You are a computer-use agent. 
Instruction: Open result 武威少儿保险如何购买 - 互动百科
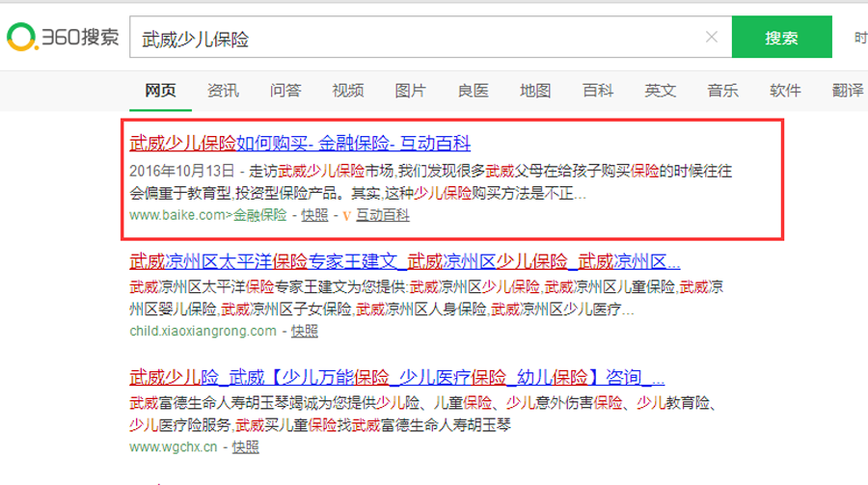click(x=300, y=144)
